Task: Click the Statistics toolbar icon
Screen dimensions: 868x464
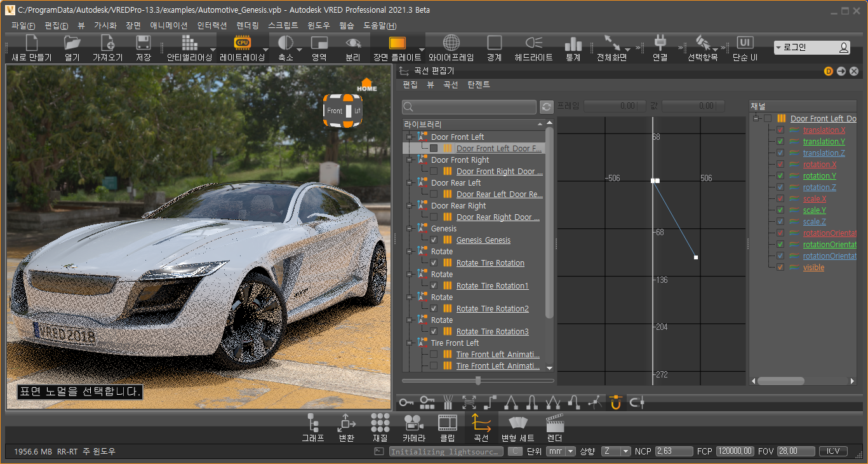Action: 573,44
